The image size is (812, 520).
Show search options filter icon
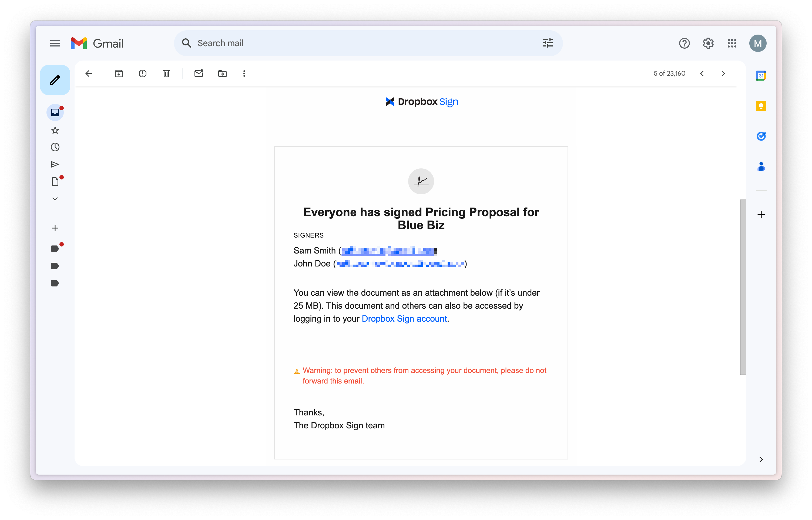pos(547,43)
